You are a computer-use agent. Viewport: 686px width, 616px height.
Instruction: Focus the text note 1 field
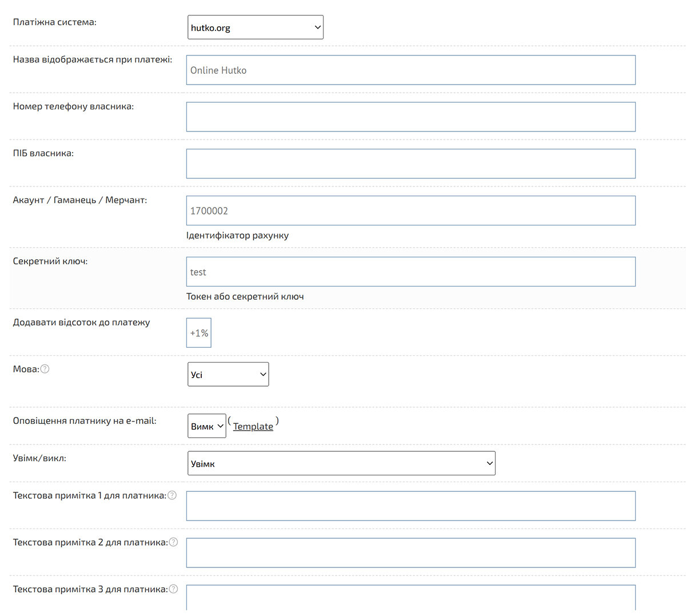pos(410,506)
